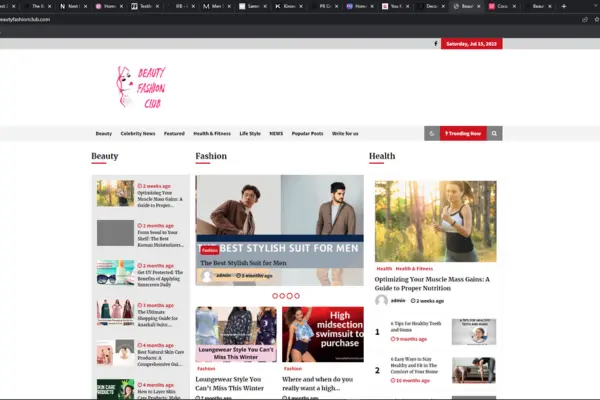Open the Anarkali suits thumbnail in Beauty list
The height and width of the screenshot is (400, 600).
point(115,312)
